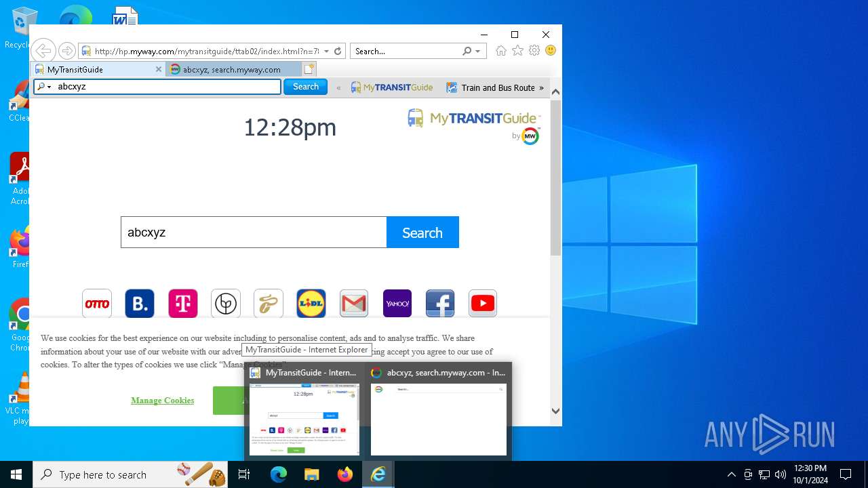This screenshot has height=488, width=868.
Task: Go back with the browser Back arrow
Action: click(43, 51)
